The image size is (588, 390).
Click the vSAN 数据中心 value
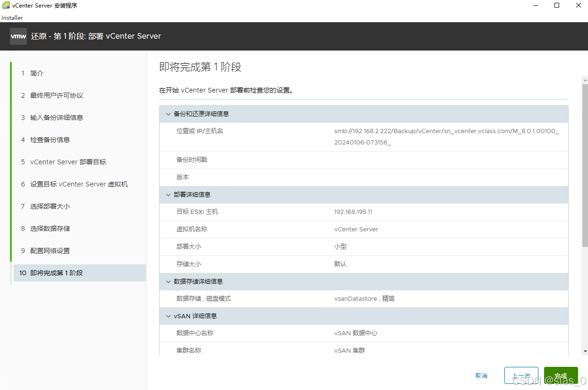pos(356,333)
